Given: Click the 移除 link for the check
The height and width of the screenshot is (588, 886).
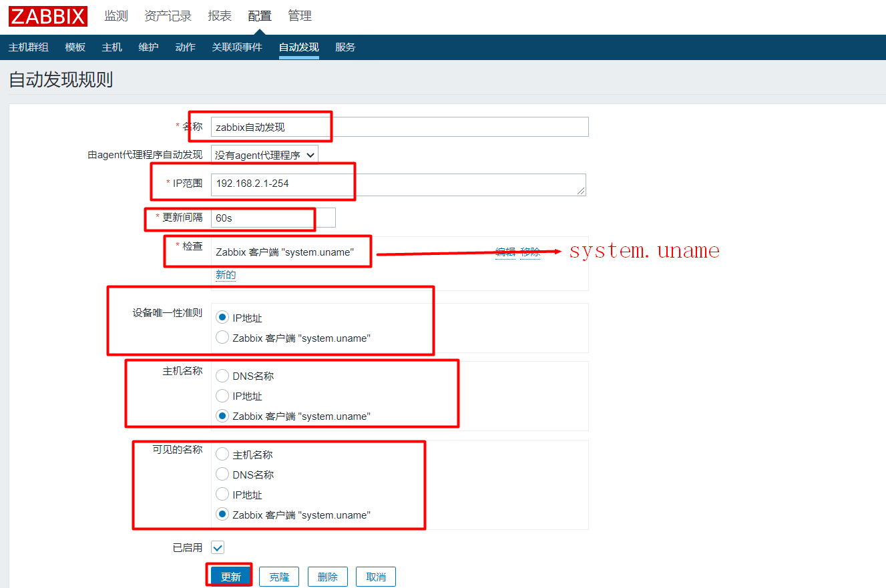Looking at the screenshot, I should (x=531, y=252).
